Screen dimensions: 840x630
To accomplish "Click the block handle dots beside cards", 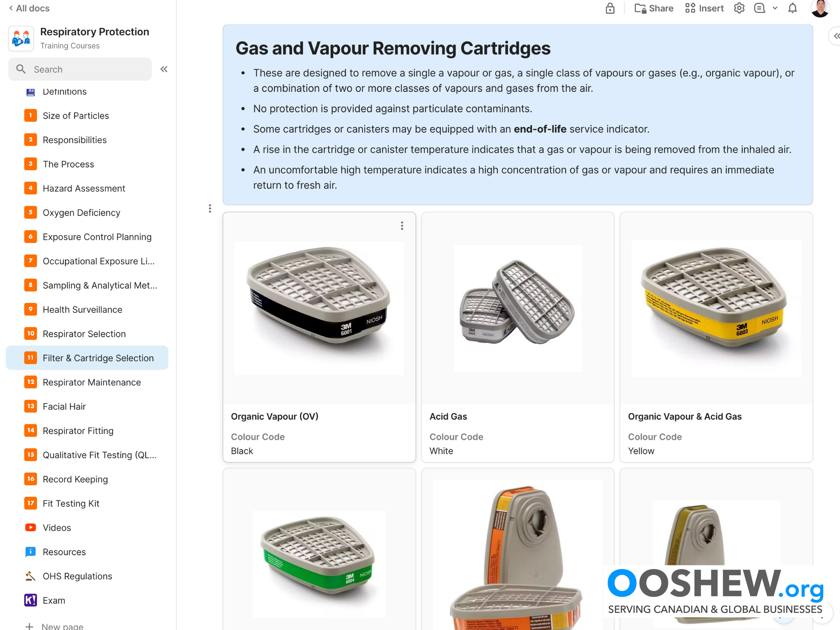I will point(210,209).
